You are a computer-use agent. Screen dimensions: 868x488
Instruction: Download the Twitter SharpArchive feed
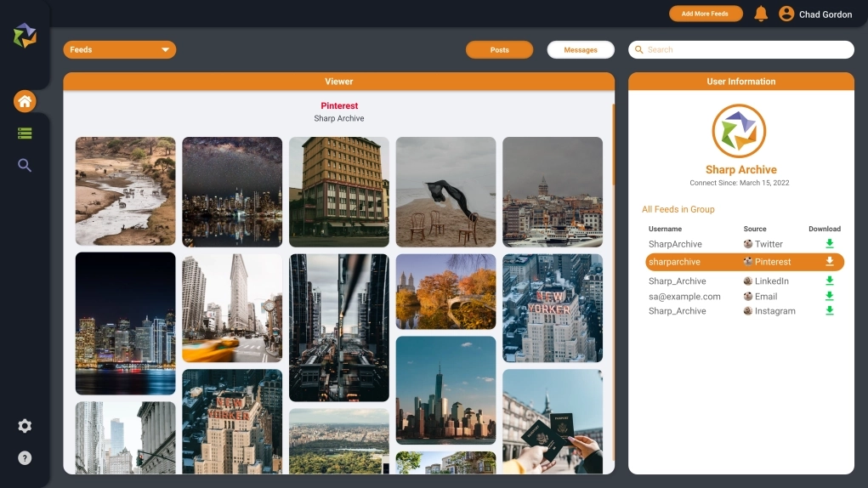[829, 244]
